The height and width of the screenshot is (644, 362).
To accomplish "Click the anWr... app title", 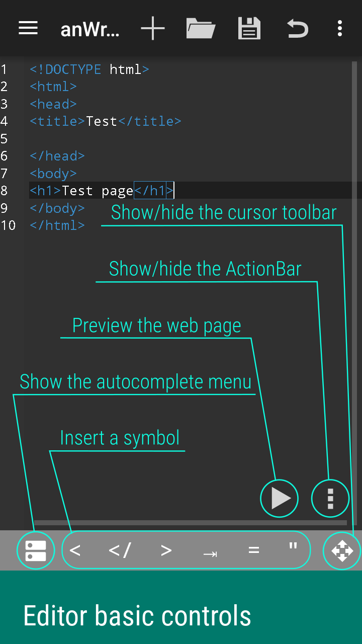I will point(90,29).
